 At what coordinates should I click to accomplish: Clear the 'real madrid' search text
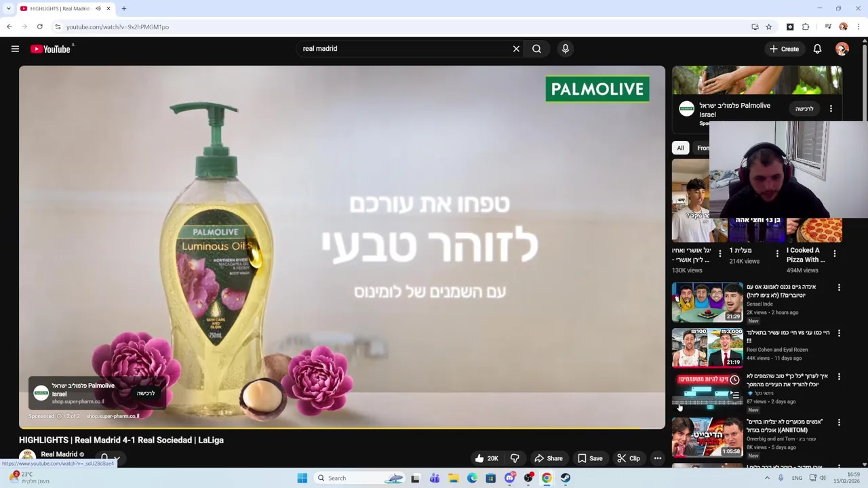click(x=516, y=49)
